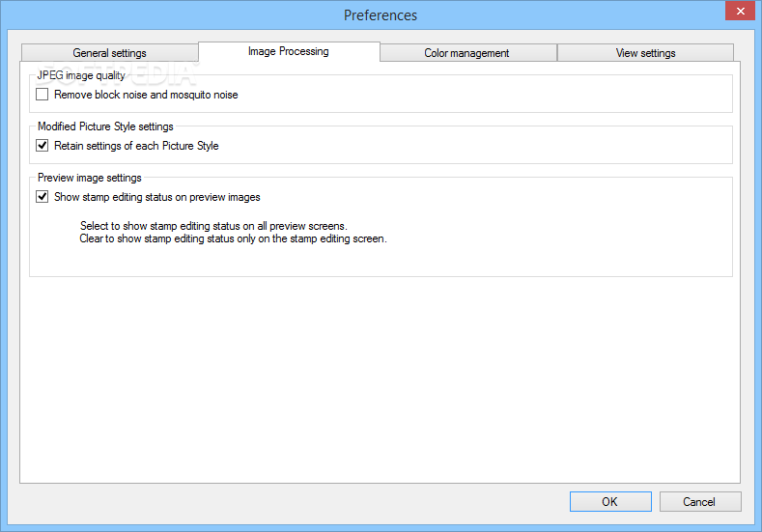
Task: Go to the View settings tab
Action: coord(645,53)
